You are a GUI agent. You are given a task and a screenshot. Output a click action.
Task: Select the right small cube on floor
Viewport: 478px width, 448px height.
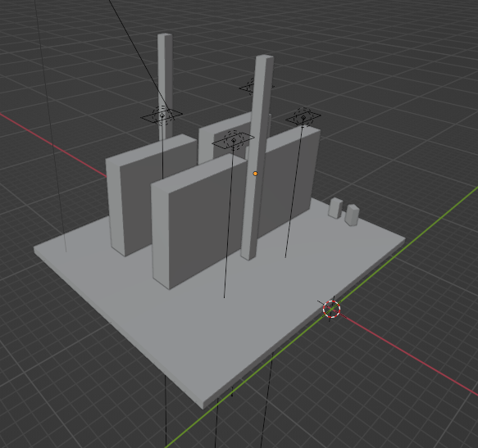pos(352,215)
